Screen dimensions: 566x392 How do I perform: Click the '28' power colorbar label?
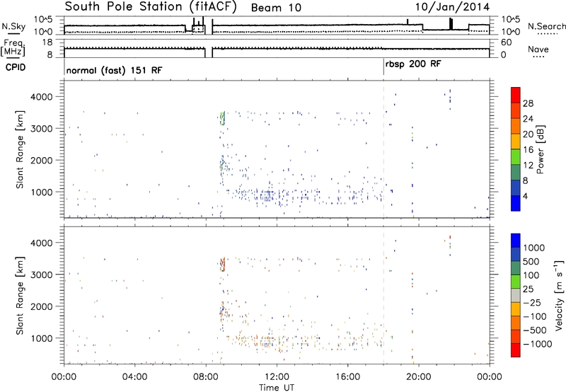[x=528, y=103]
